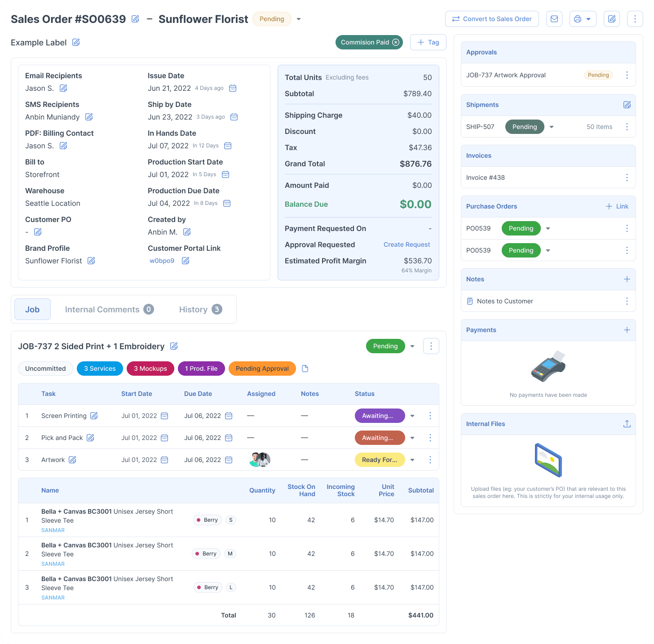
Task: Remove the Commision Paid tag
Action: 395,42
